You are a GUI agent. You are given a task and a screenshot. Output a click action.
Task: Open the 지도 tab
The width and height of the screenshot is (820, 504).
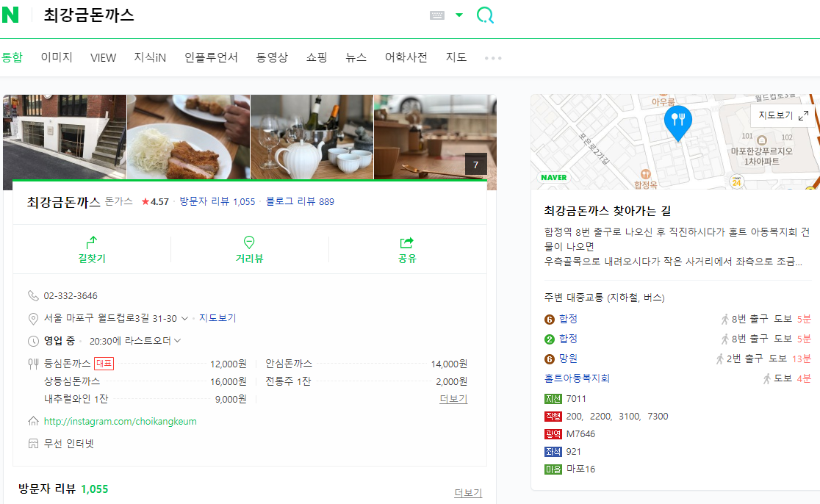(456, 57)
